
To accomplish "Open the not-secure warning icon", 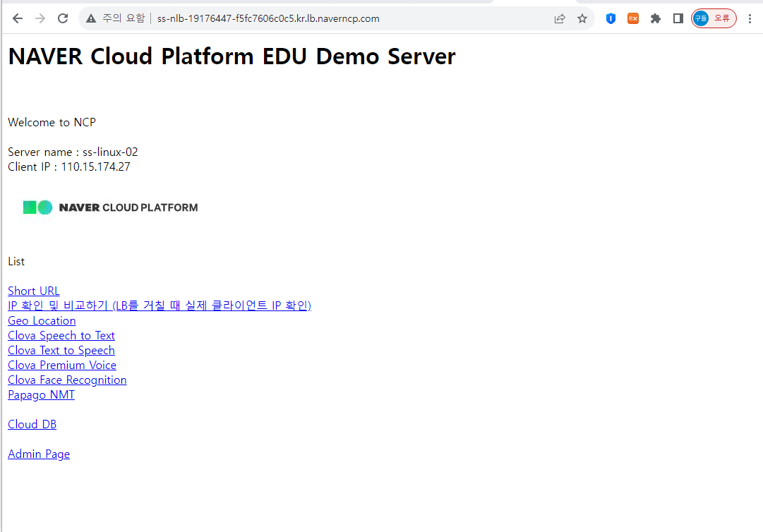I will 91,18.
